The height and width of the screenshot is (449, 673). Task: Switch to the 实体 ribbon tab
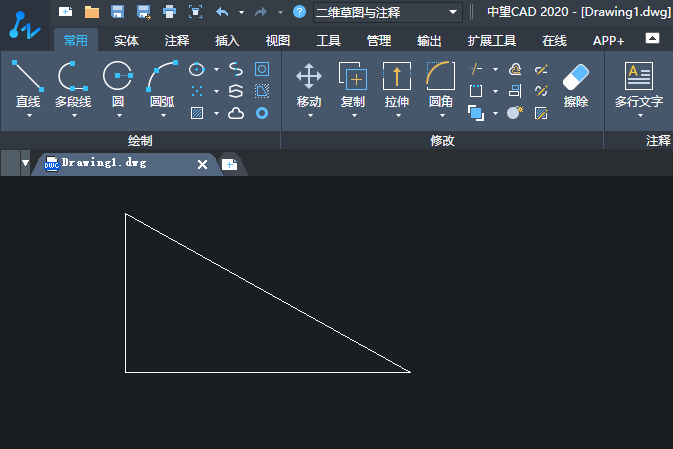point(126,41)
